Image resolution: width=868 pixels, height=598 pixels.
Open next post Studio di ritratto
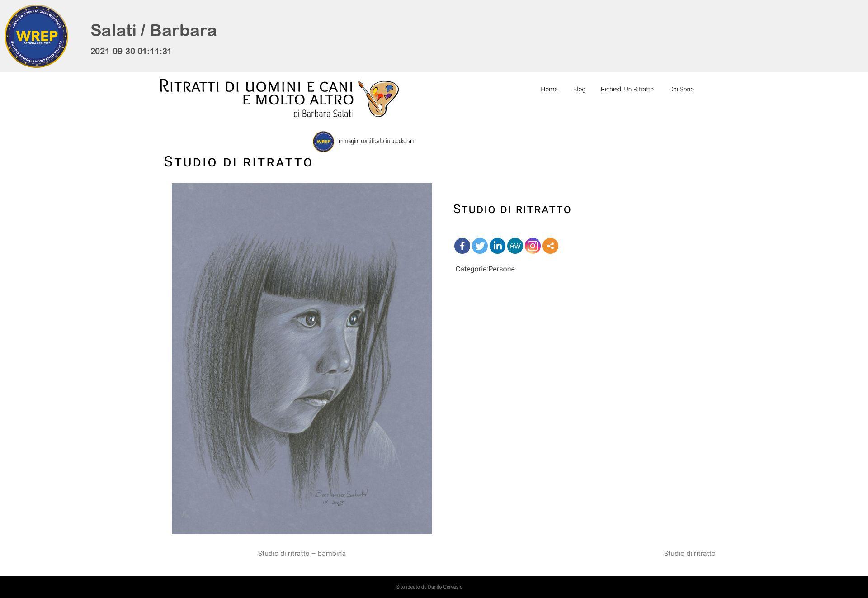click(689, 553)
